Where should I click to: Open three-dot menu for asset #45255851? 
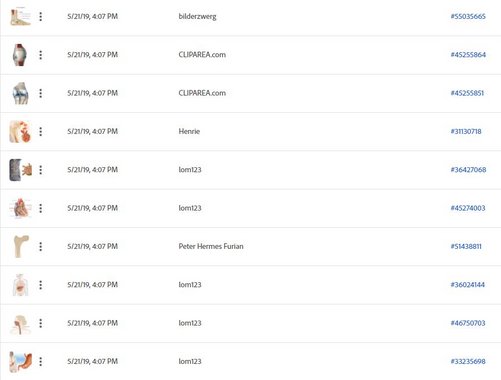[41, 93]
